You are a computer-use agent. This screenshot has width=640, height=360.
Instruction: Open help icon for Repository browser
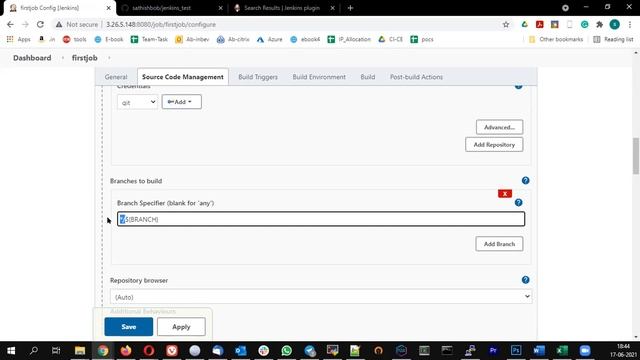tap(525, 280)
